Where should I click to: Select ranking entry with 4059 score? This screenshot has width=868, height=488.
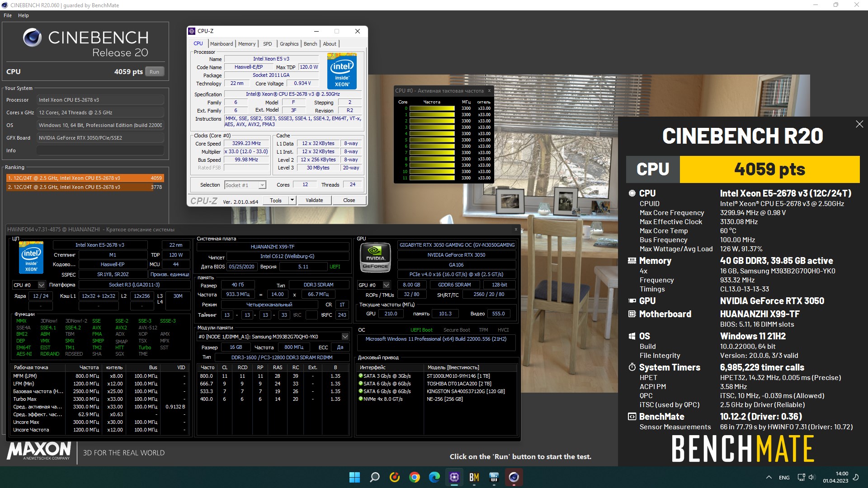[85, 178]
